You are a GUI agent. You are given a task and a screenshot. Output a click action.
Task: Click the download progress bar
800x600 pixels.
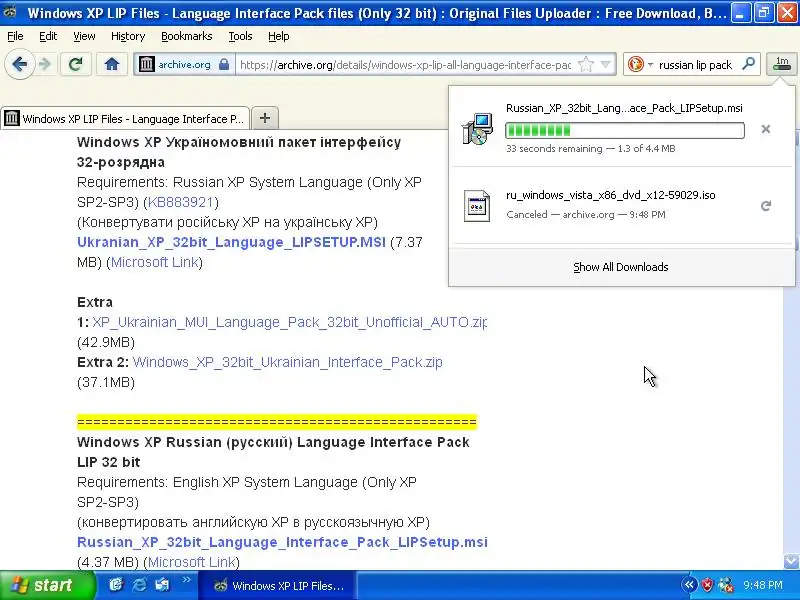point(624,130)
